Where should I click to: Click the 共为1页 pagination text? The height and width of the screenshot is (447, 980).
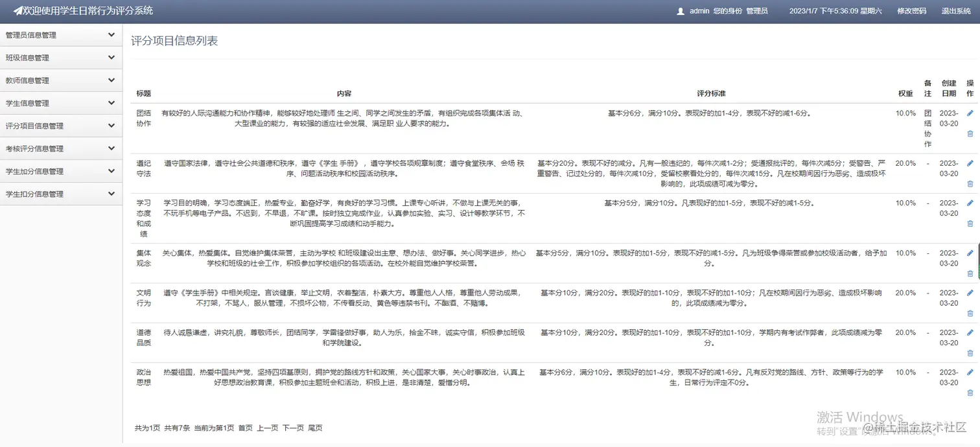147,428
